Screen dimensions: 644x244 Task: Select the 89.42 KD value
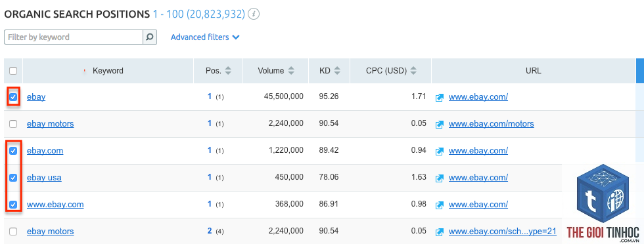(329, 150)
